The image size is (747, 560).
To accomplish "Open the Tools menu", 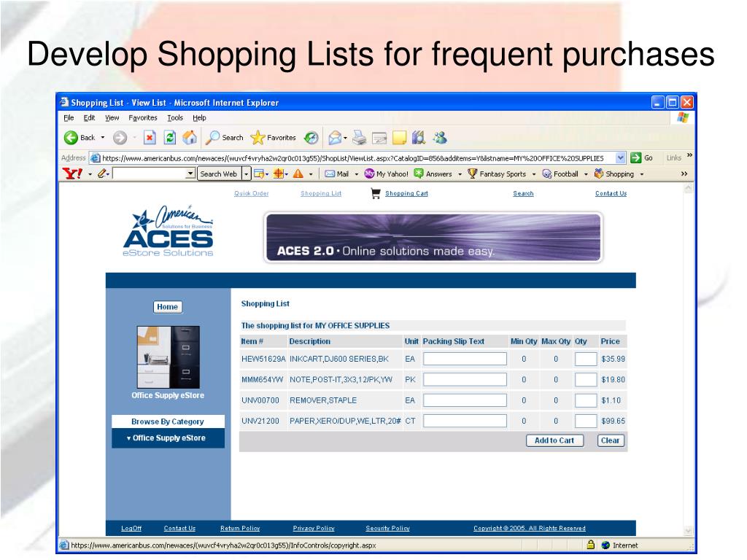I will click(175, 117).
